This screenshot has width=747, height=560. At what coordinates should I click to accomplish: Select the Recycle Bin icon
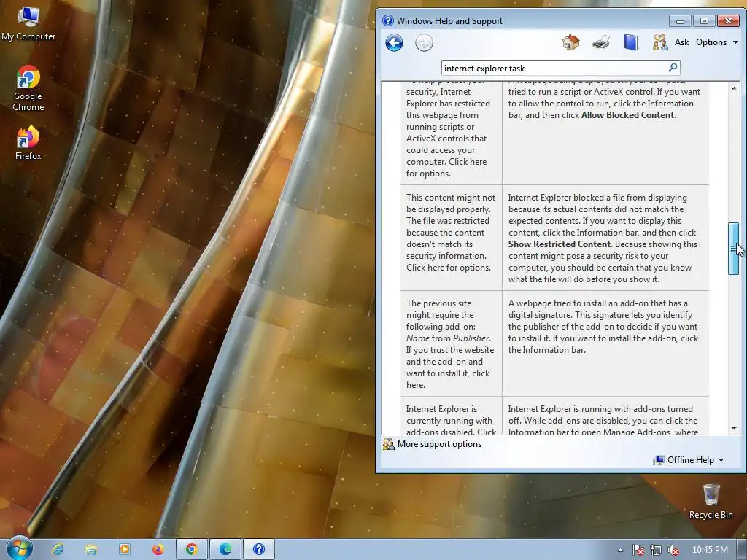pyautogui.click(x=711, y=501)
